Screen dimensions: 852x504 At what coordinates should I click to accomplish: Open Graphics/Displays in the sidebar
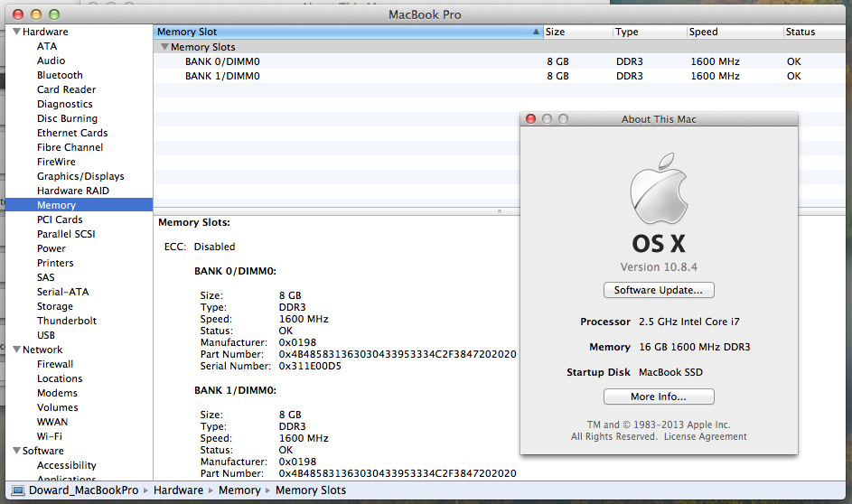80,176
